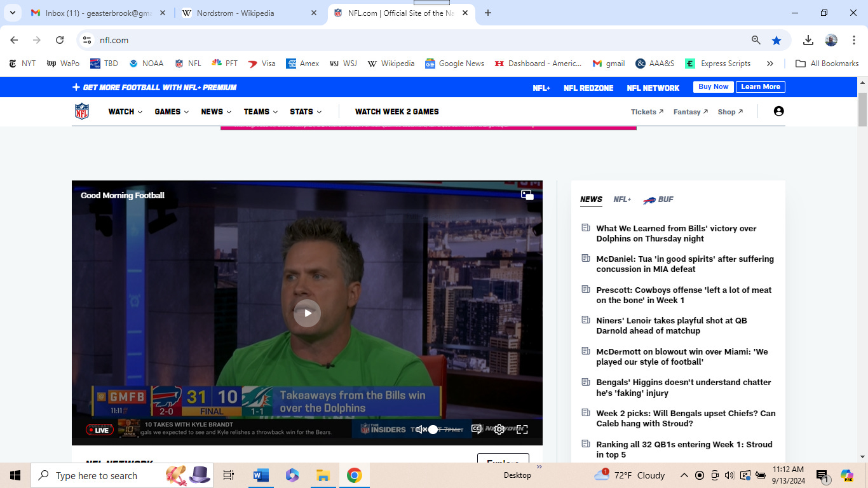Select the NEWS tab in sidebar
The height and width of the screenshot is (488, 868).
(591, 200)
